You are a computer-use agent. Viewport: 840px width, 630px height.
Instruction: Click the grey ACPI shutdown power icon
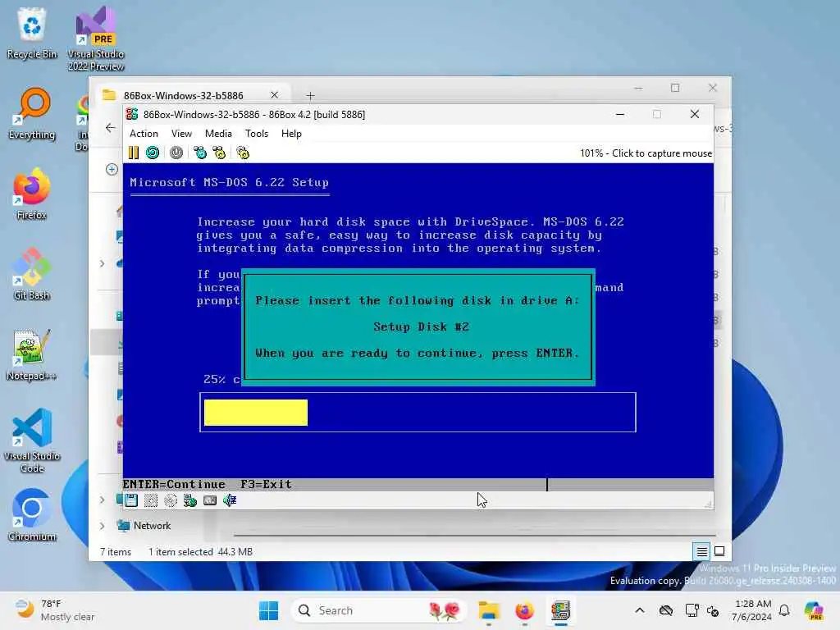[x=176, y=153]
